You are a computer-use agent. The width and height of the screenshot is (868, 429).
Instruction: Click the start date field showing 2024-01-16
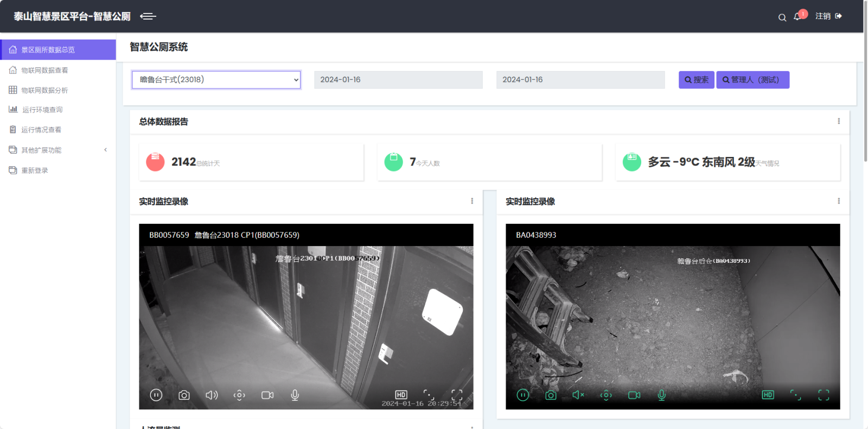(398, 80)
